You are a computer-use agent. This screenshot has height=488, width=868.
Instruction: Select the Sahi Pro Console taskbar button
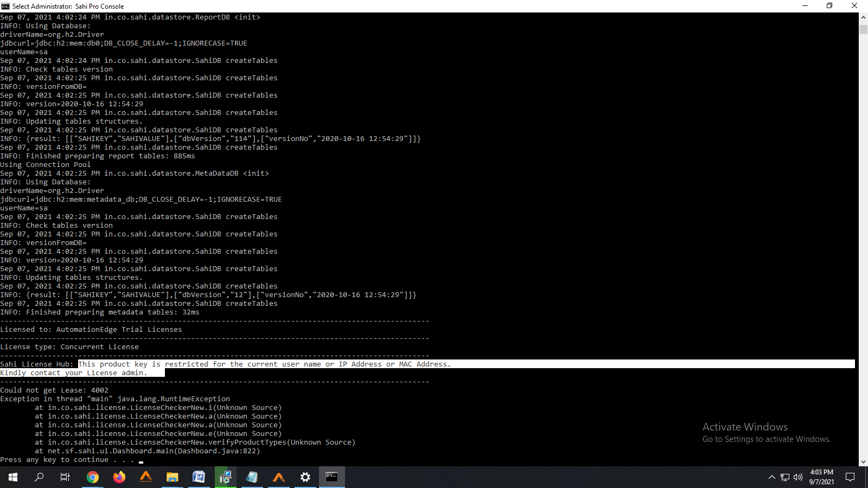(x=332, y=477)
